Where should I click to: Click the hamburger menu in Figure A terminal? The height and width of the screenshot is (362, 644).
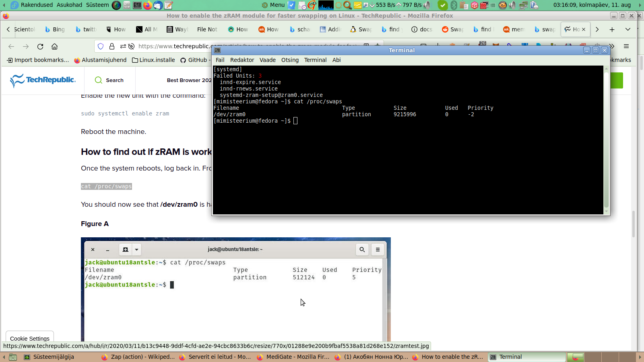tap(378, 249)
